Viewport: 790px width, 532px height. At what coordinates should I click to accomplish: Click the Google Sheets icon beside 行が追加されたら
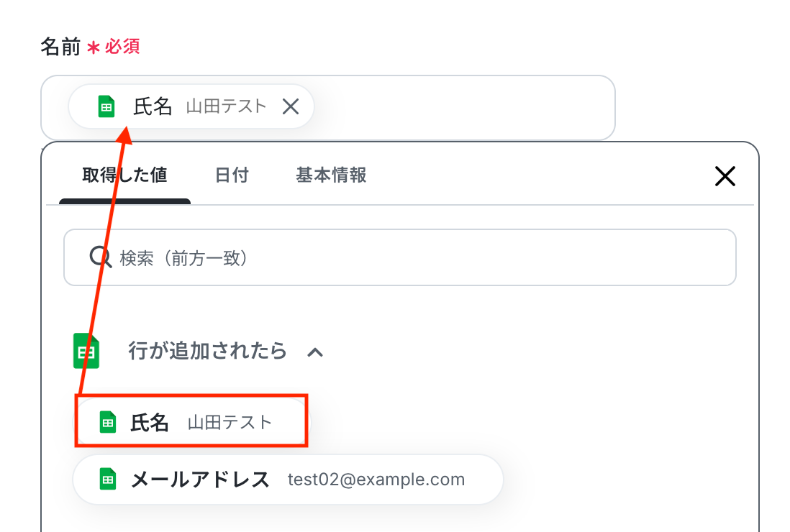[x=86, y=351]
